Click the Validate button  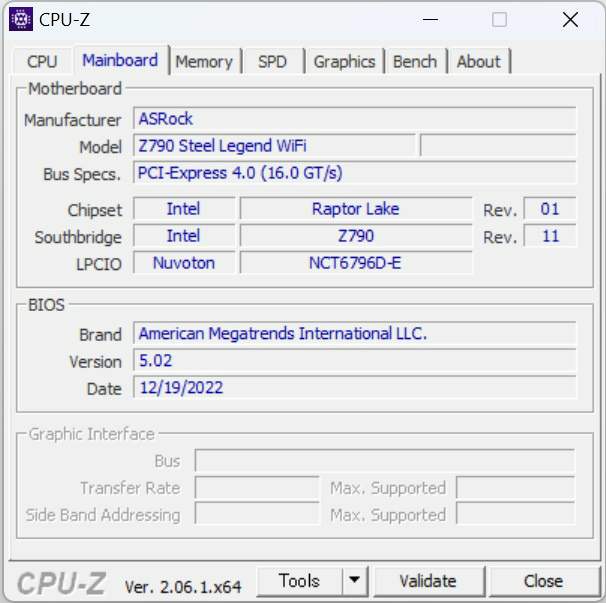[428, 581]
